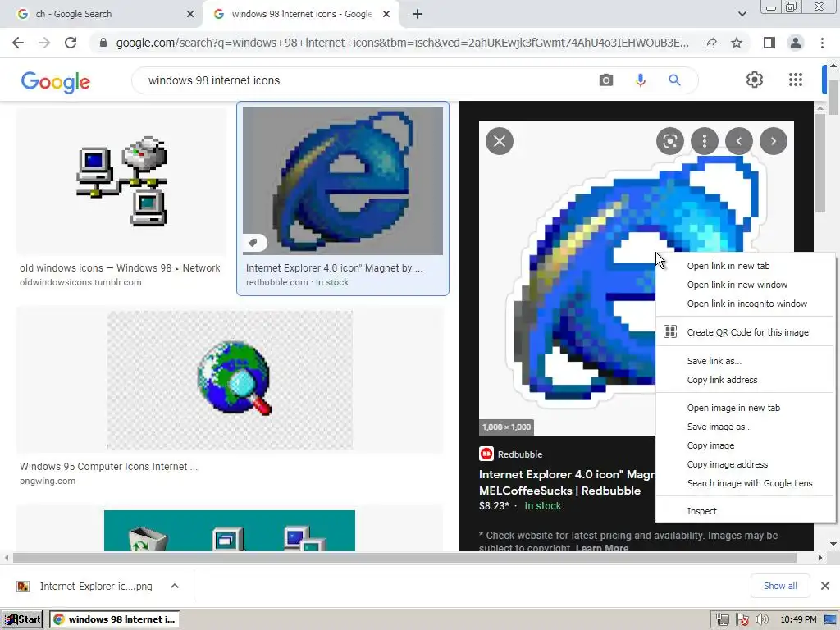Choose Open link in incognito window
This screenshot has height=630, width=840.
point(746,304)
